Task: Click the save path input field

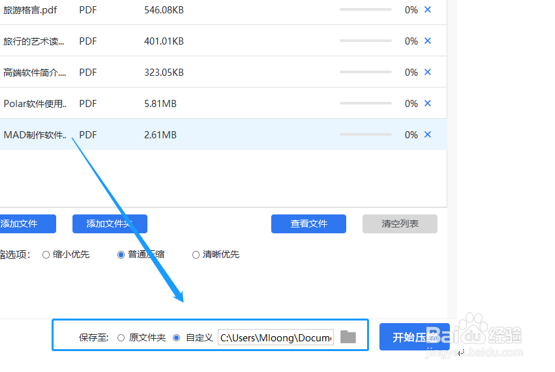Action: coord(276,337)
